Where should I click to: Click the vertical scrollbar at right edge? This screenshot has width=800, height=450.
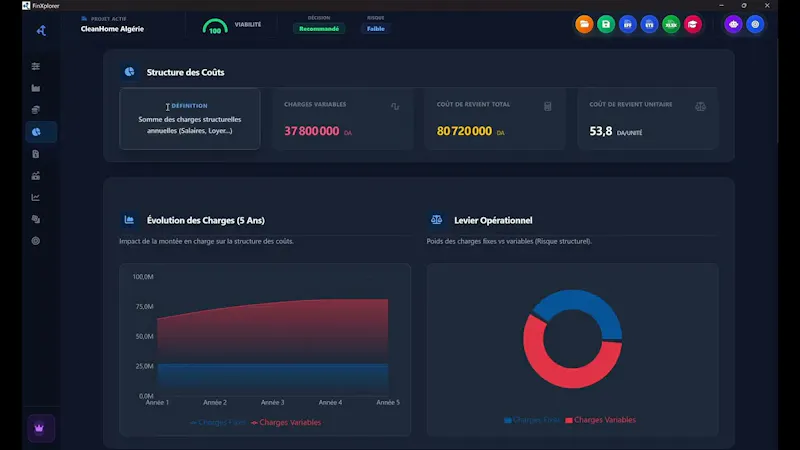point(780,92)
